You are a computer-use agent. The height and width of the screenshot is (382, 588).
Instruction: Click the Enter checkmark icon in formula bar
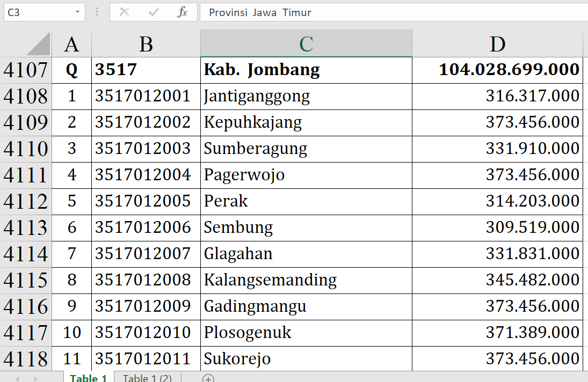click(x=154, y=12)
